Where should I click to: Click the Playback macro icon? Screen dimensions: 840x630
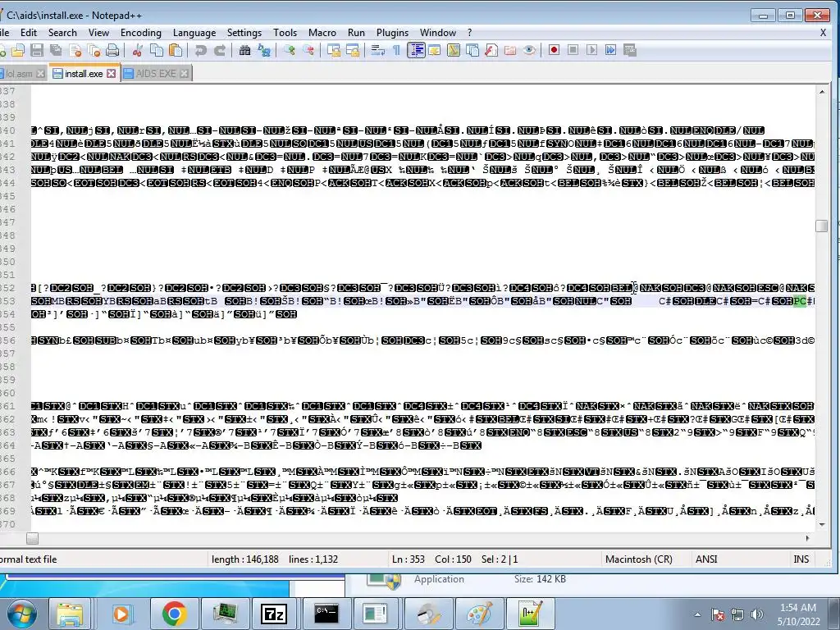click(591, 50)
